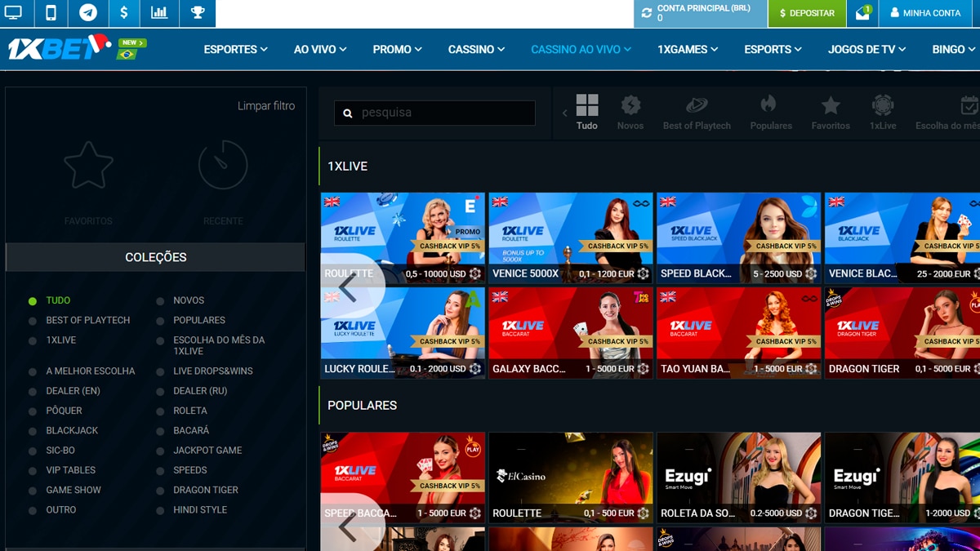Open the Venice 5000X roulette thumbnail
Screen dimensions: 980x551
(x=571, y=238)
